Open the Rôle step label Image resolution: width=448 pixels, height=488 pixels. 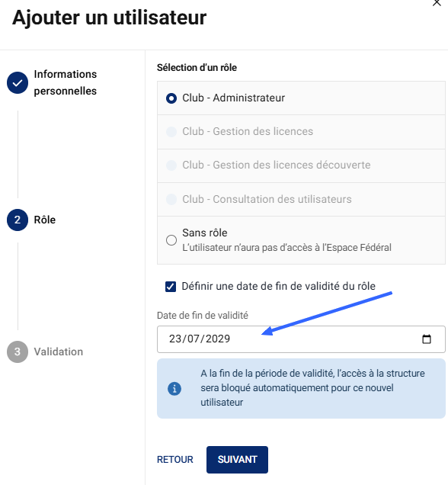click(x=45, y=220)
